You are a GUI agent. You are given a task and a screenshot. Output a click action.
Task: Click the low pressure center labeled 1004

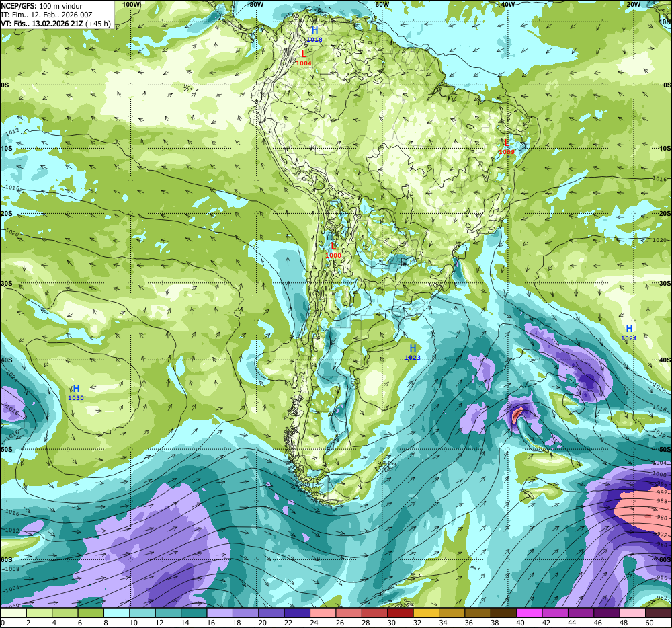click(304, 58)
